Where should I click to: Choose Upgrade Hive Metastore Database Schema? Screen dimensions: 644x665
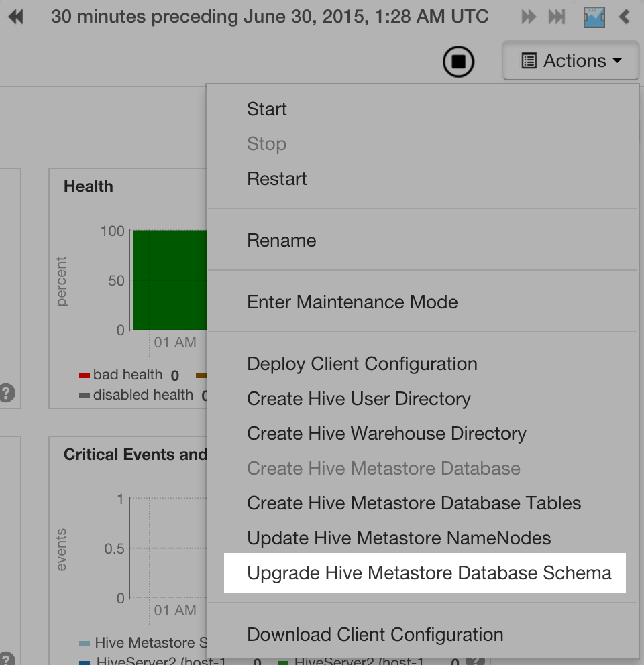tap(429, 572)
